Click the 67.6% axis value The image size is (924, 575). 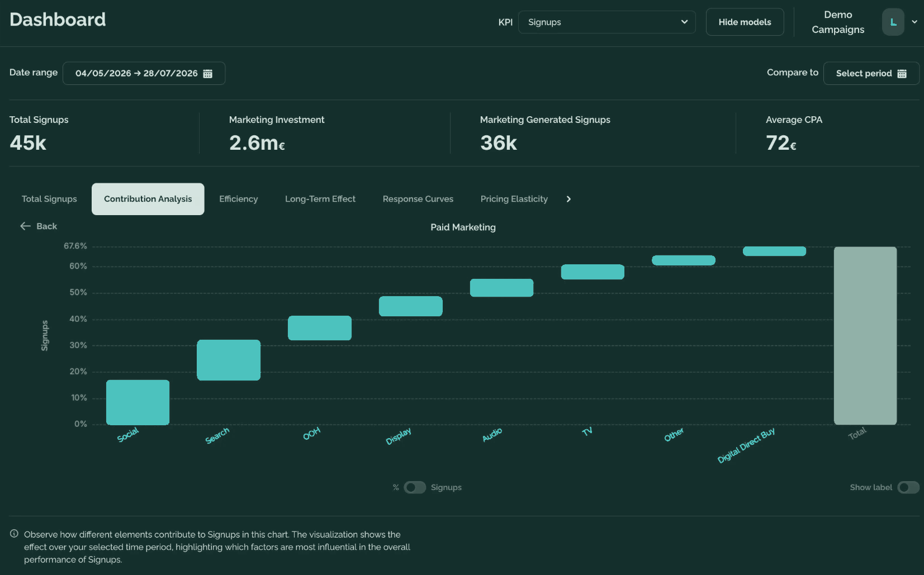click(75, 246)
